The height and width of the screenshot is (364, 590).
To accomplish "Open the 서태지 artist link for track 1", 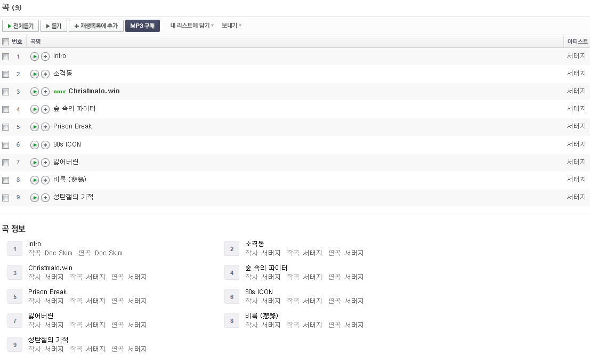I will pos(576,56).
